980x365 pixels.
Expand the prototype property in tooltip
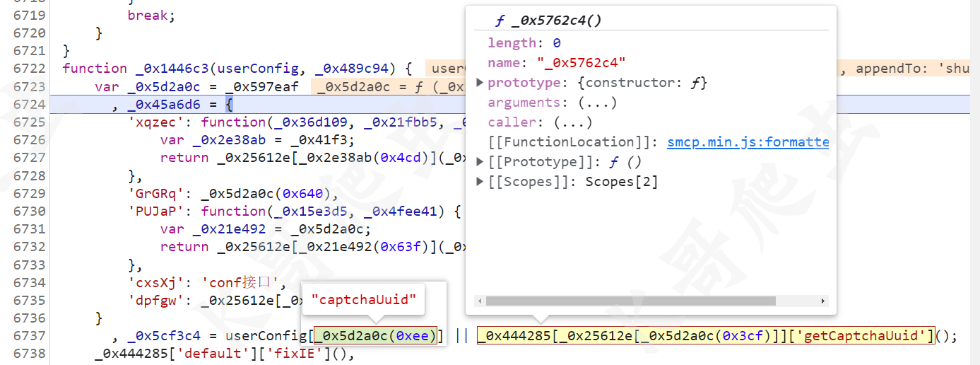[x=480, y=83]
